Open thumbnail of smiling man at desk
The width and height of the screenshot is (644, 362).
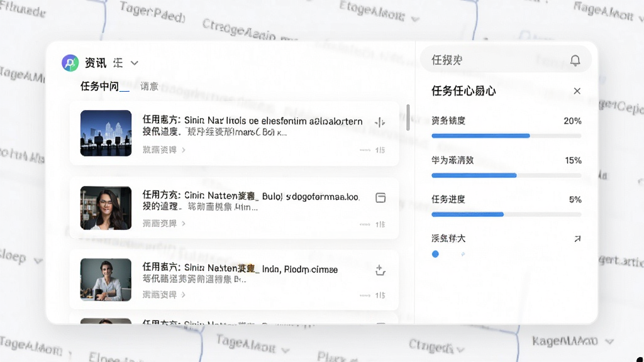click(x=106, y=280)
